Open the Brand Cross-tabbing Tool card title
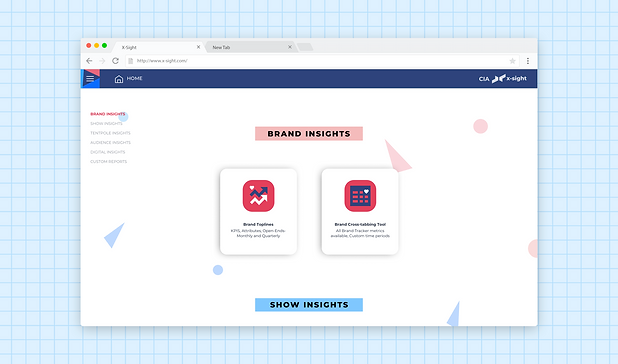The width and height of the screenshot is (618, 364). (x=360, y=224)
